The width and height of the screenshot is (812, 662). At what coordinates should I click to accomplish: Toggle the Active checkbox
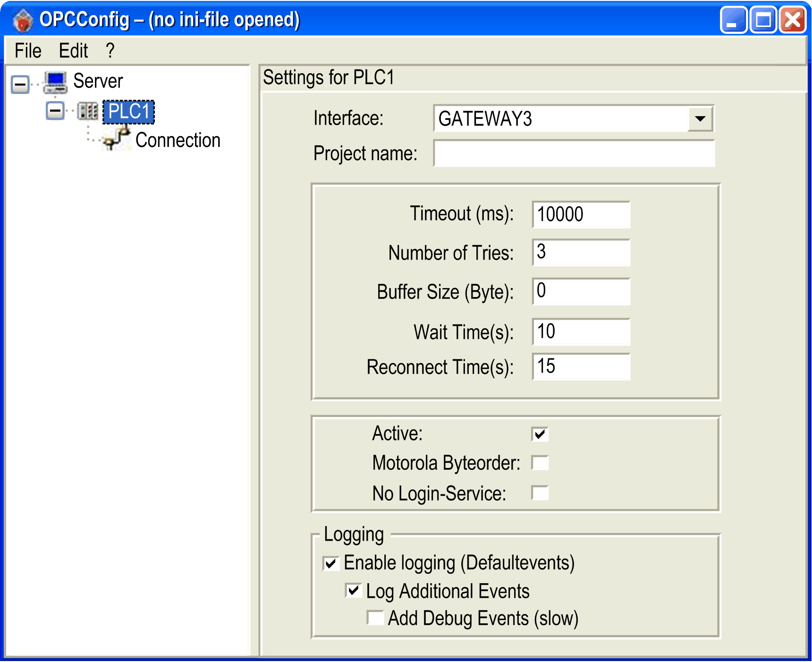click(540, 434)
